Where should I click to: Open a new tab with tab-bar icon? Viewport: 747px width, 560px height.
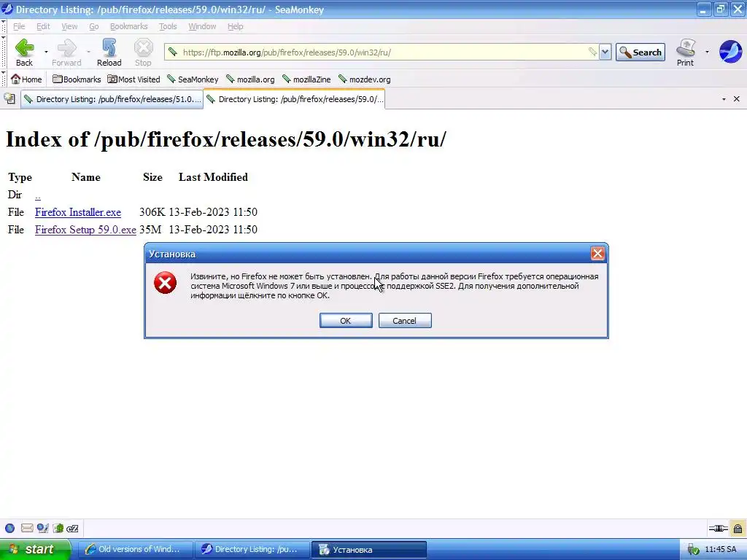click(9, 98)
